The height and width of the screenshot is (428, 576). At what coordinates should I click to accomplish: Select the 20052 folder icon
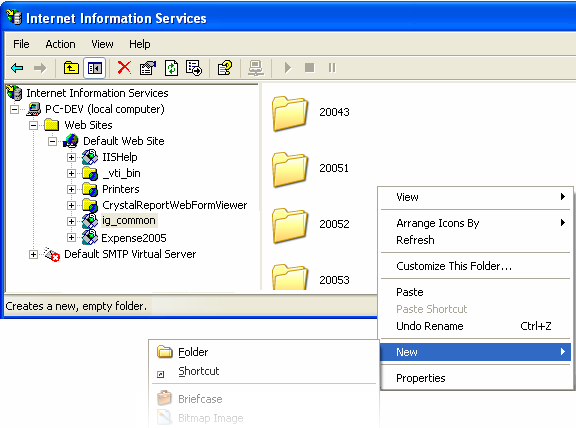289,225
